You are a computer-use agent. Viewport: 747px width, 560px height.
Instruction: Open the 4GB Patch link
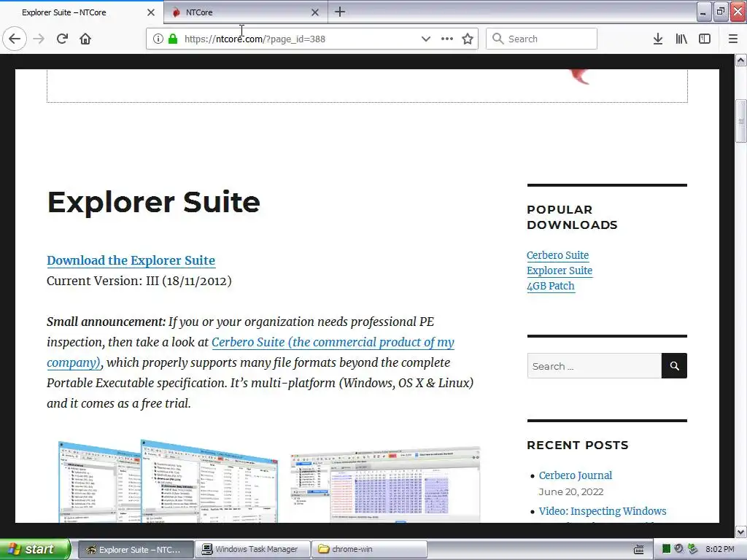click(x=551, y=286)
